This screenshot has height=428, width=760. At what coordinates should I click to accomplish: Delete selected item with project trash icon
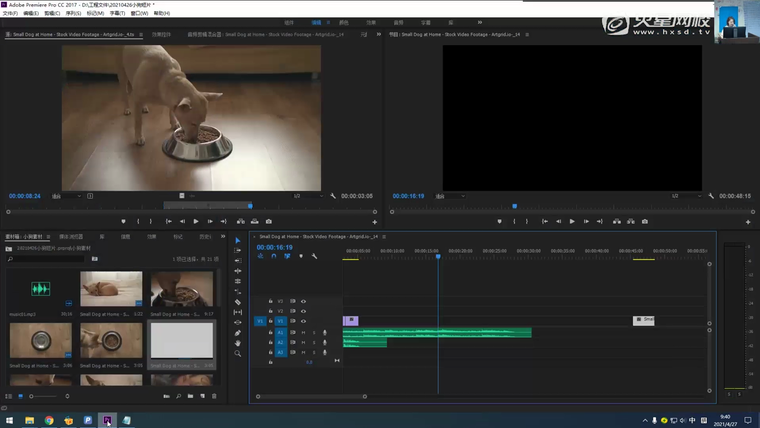point(214,396)
